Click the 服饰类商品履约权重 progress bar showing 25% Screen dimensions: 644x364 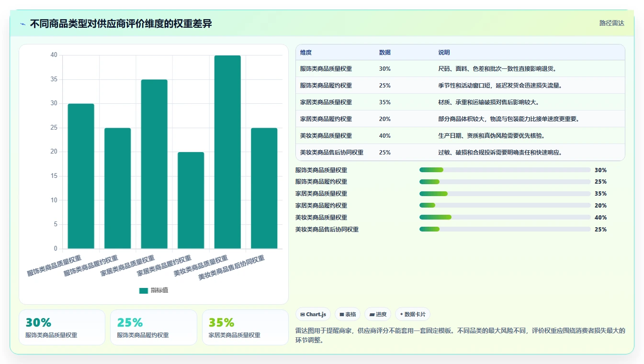pyautogui.click(x=505, y=182)
